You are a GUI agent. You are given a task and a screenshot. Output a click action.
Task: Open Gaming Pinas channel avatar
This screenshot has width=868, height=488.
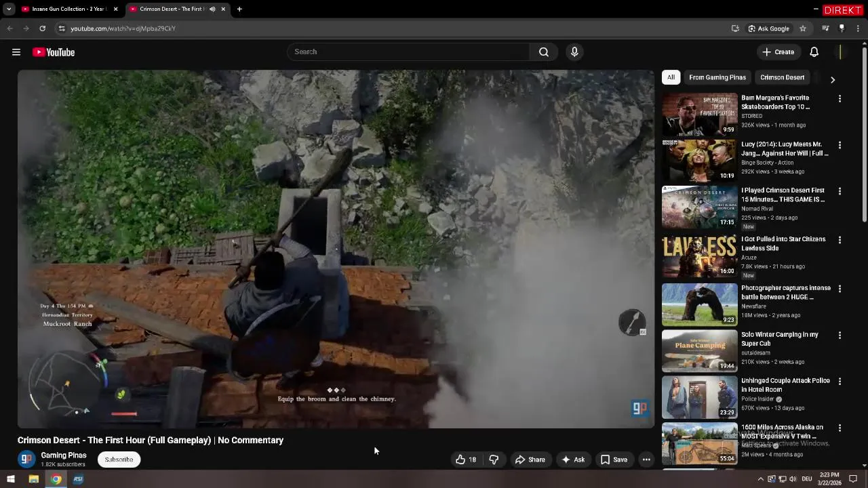pos(26,460)
